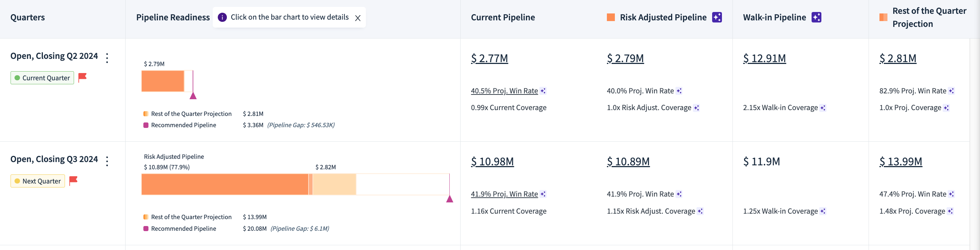Screen dimensions: 980x250
Task: Click the 'Pipeline Gap: $ 546.53K' text
Action: [x=301, y=125]
